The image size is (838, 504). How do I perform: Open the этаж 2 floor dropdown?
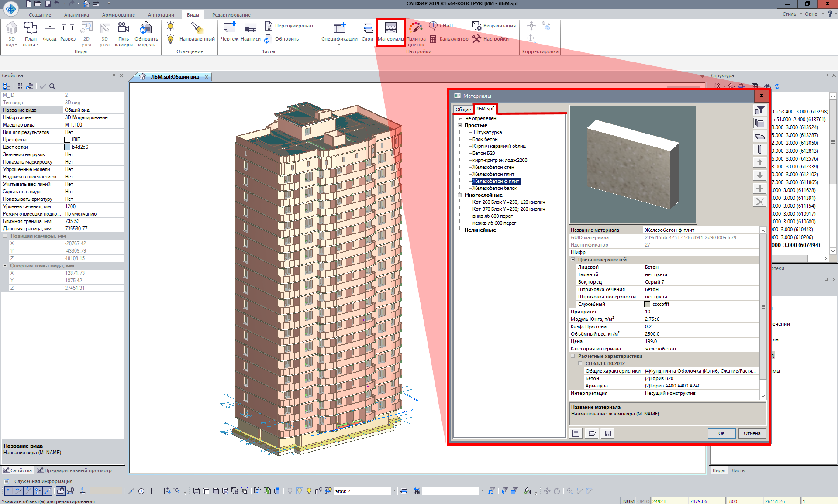(394, 491)
